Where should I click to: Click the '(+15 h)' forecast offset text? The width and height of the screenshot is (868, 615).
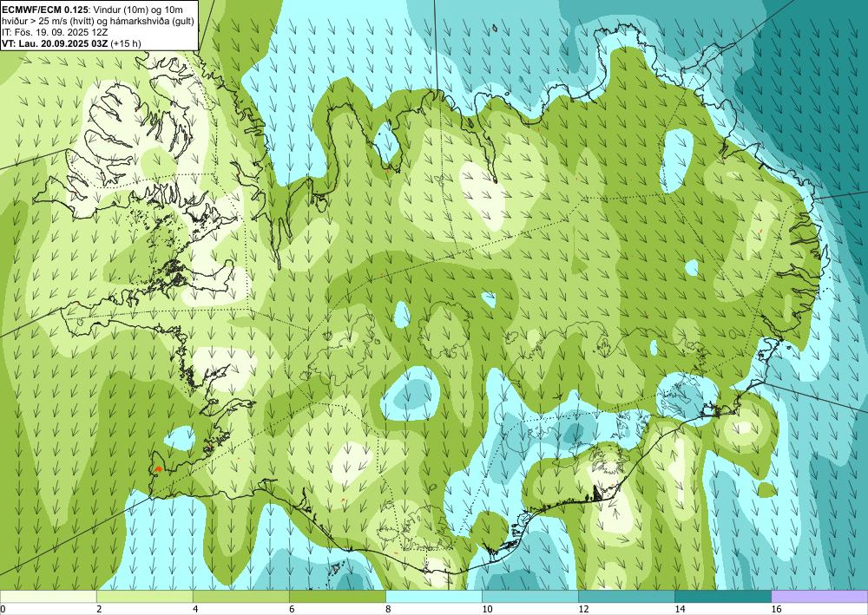tap(126, 43)
